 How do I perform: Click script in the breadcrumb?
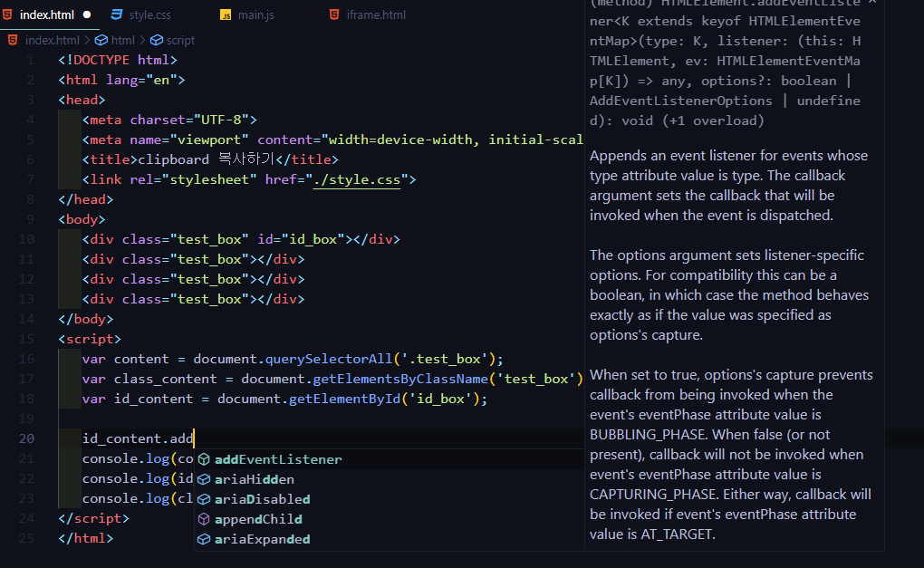[180, 40]
